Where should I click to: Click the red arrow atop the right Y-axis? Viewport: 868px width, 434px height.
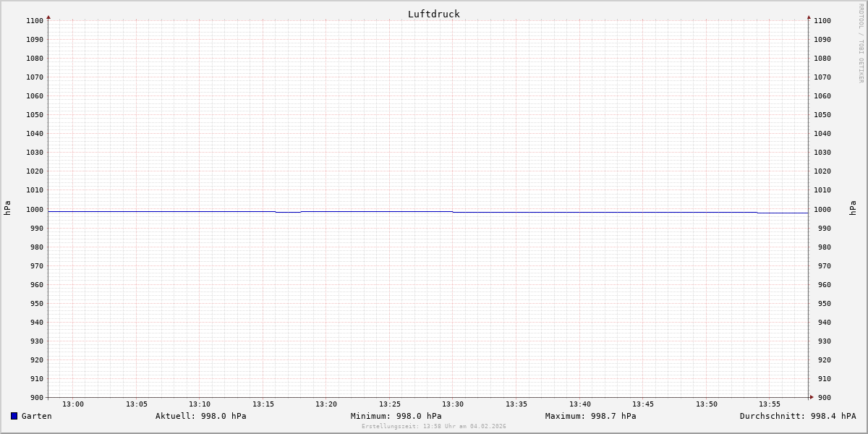tap(809, 17)
